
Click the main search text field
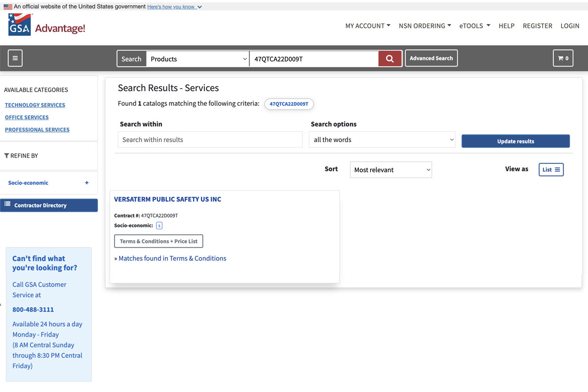314,59
